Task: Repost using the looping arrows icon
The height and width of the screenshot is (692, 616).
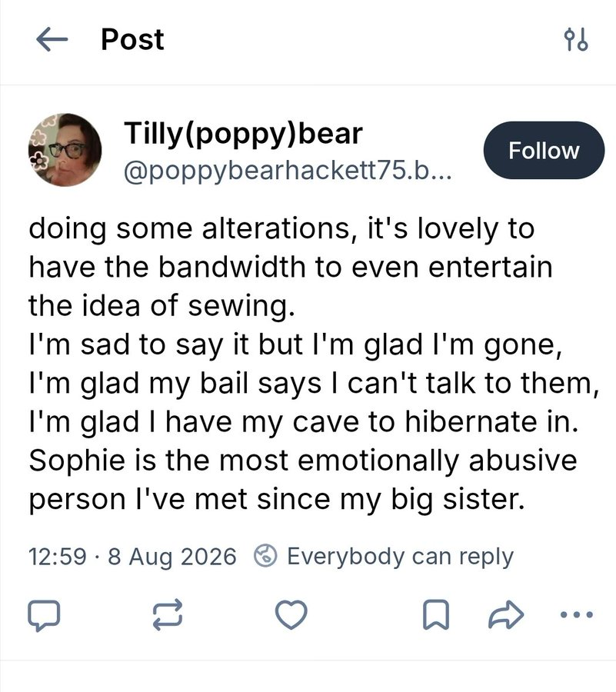Action: click(167, 614)
